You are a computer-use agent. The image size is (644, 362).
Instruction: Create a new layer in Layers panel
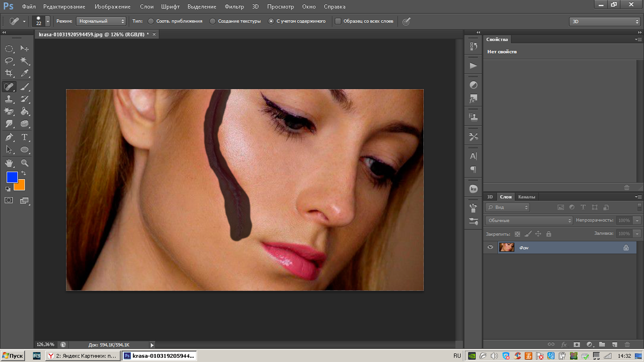coord(614,344)
